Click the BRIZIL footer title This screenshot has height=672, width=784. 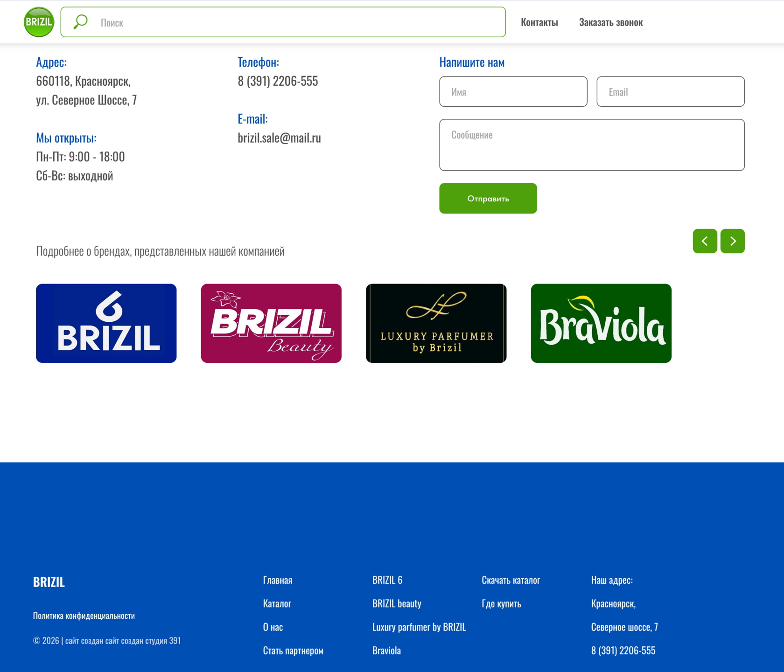pos(49,582)
